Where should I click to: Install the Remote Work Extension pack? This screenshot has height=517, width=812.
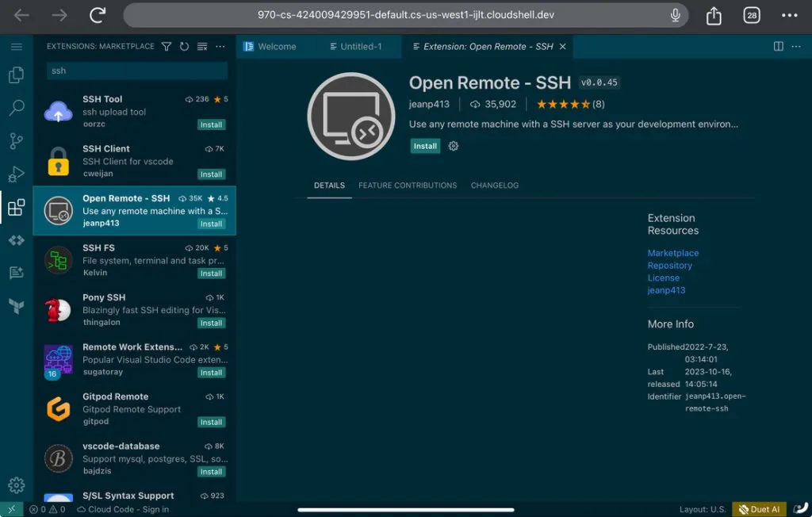click(211, 373)
